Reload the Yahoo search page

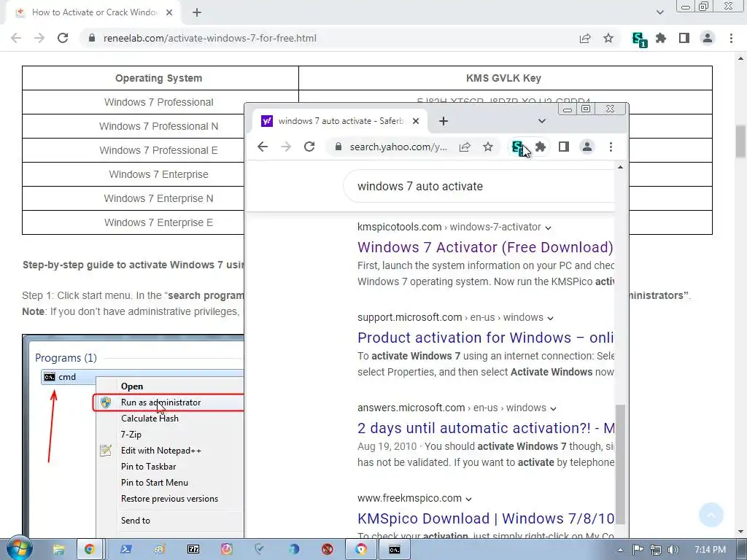click(x=309, y=147)
